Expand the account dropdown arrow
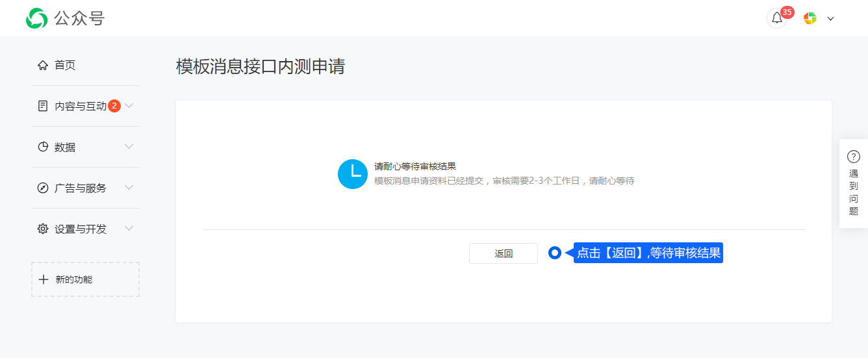This screenshot has height=358, width=868. coord(830,19)
